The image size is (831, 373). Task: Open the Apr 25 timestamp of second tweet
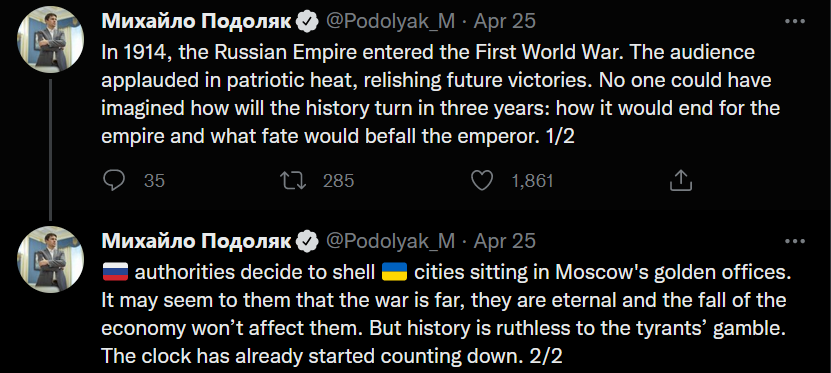pyautogui.click(x=505, y=242)
